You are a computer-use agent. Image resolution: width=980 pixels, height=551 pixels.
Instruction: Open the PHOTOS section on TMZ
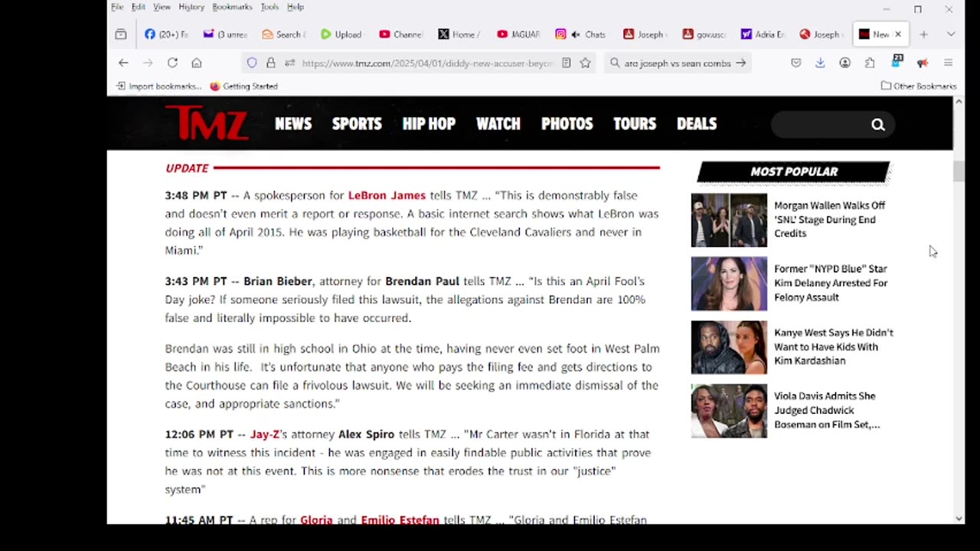point(567,124)
